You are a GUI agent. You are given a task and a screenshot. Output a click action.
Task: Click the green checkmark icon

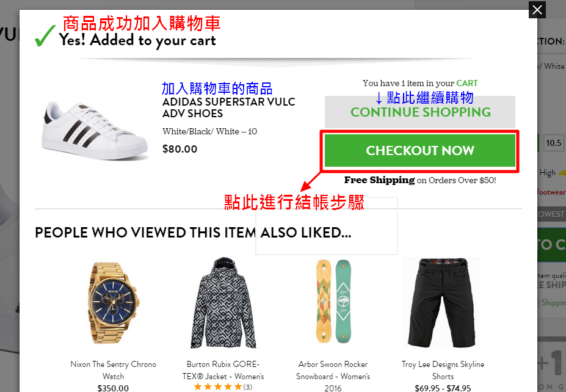pos(45,36)
